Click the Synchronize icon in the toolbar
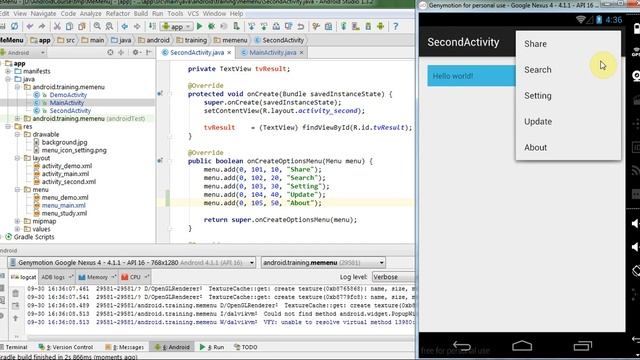Image resolution: width=640 pixels, height=360 pixels. 14,27
